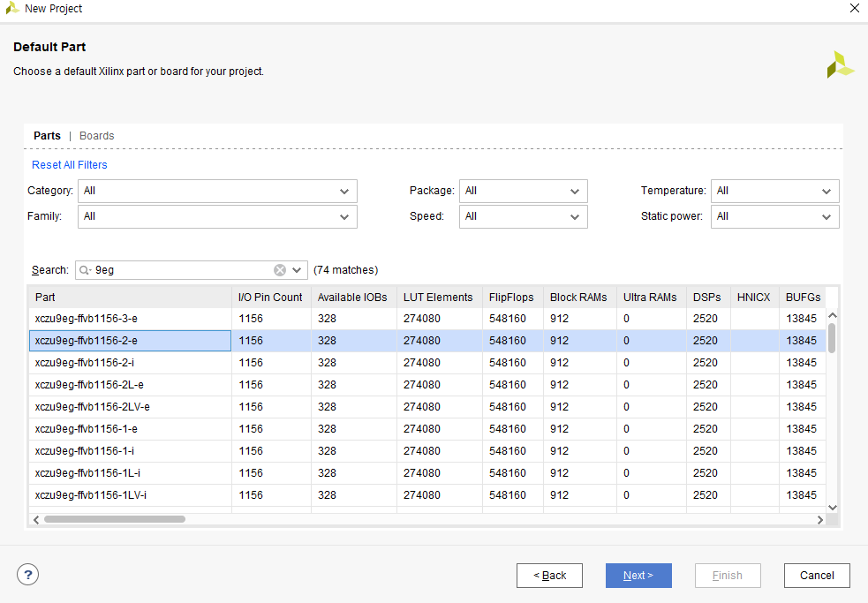The height and width of the screenshot is (603, 868).
Task: Sort by Ultra RAMs column header
Action: [x=652, y=298]
